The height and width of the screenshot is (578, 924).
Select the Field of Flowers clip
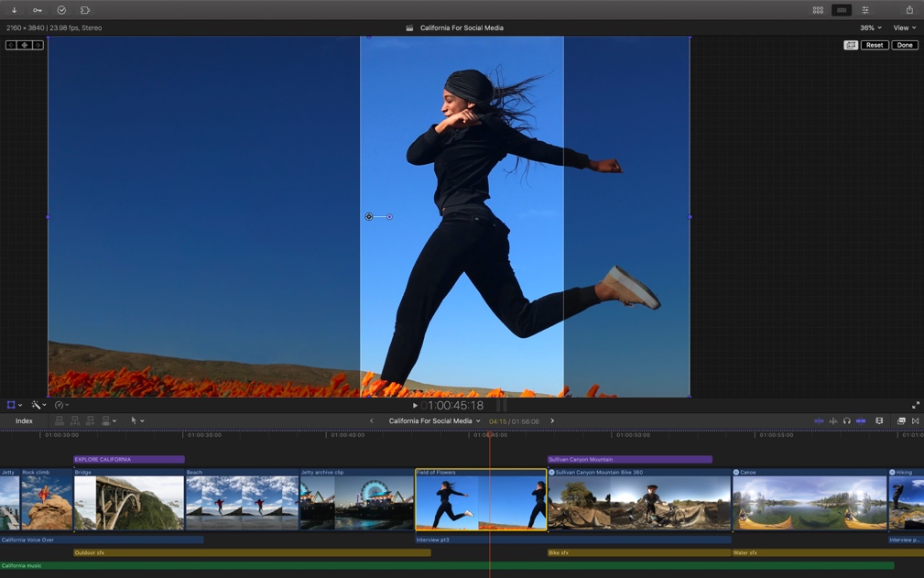click(483, 499)
